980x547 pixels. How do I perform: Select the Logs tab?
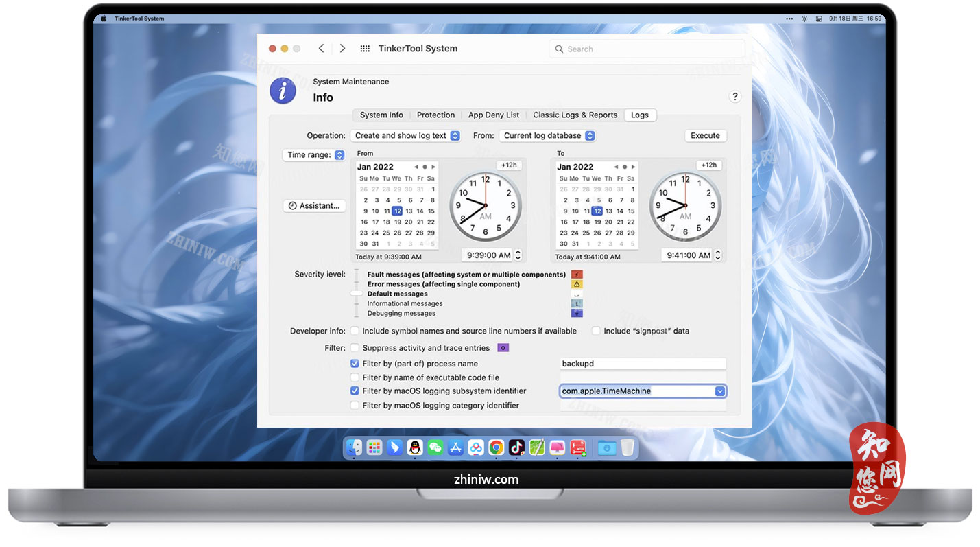point(640,115)
